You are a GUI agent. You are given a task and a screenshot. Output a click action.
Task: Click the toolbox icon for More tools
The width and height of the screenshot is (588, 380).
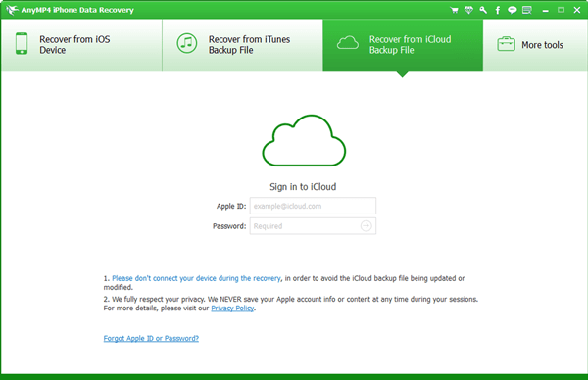pos(506,44)
